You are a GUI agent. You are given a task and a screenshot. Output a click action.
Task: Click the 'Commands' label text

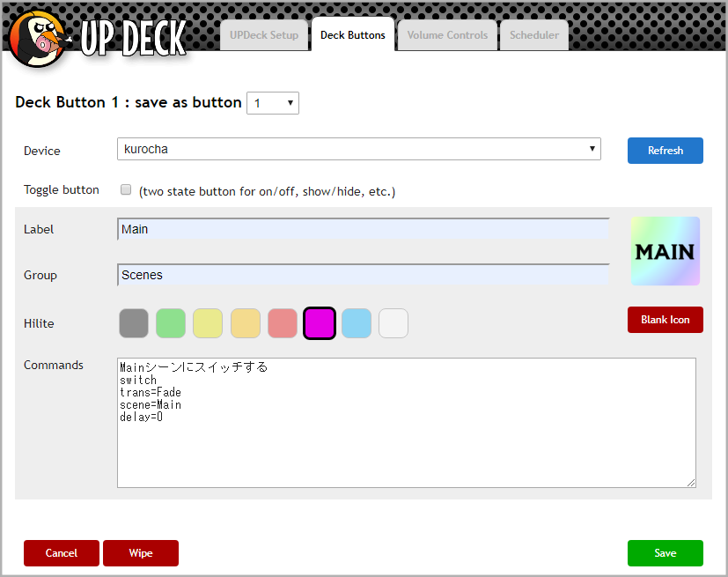point(54,366)
